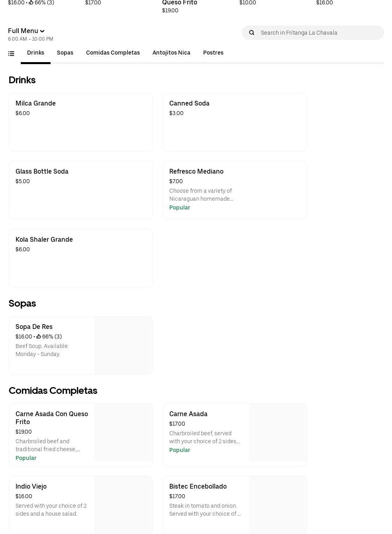Open Carne Asada Con Queso Frito item
The width and height of the screenshot is (392, 534).
[52, 434]
